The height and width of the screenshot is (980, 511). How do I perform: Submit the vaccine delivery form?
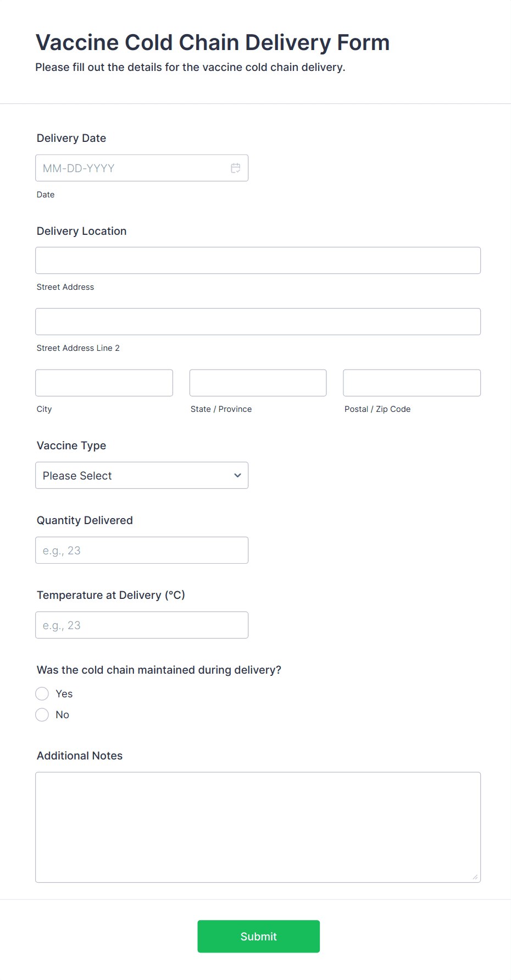coord(258,937)
